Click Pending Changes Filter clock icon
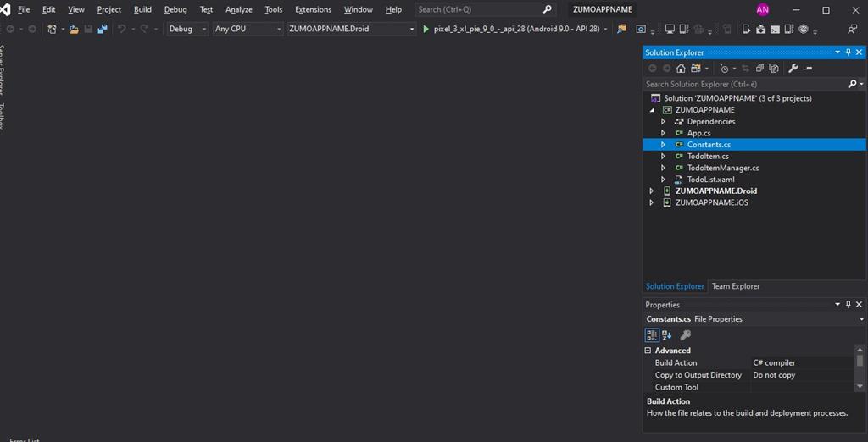 (724, 68)
